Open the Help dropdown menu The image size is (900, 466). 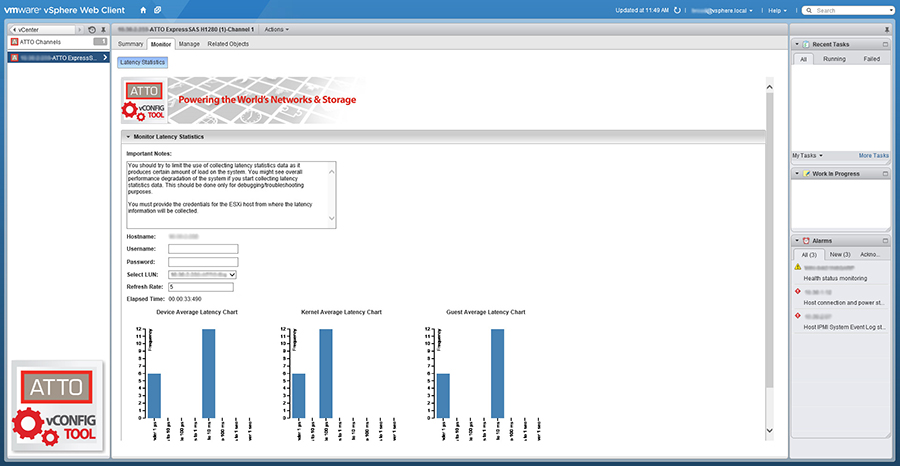click(x=778, y=10)
